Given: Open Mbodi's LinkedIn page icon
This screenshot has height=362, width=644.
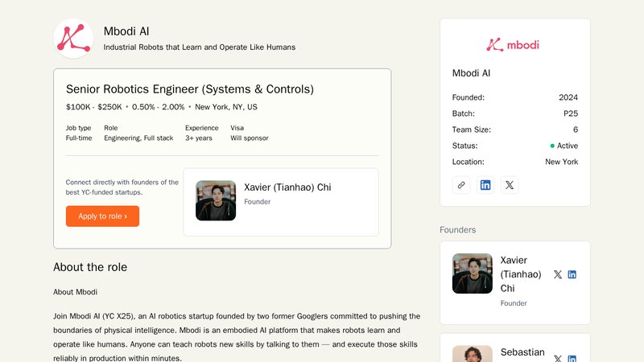Looking at the screenshot, I should (x=485, y=185).
